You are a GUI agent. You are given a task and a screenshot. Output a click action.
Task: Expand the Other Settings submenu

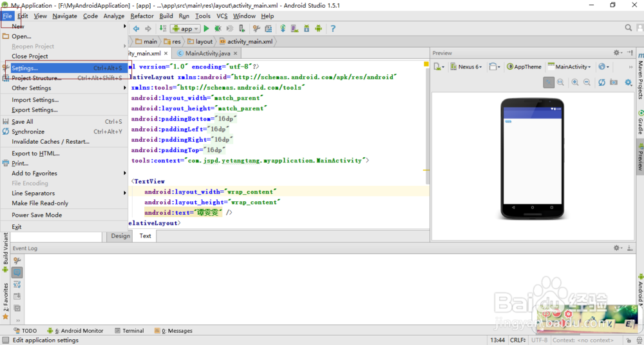(64, 88)
